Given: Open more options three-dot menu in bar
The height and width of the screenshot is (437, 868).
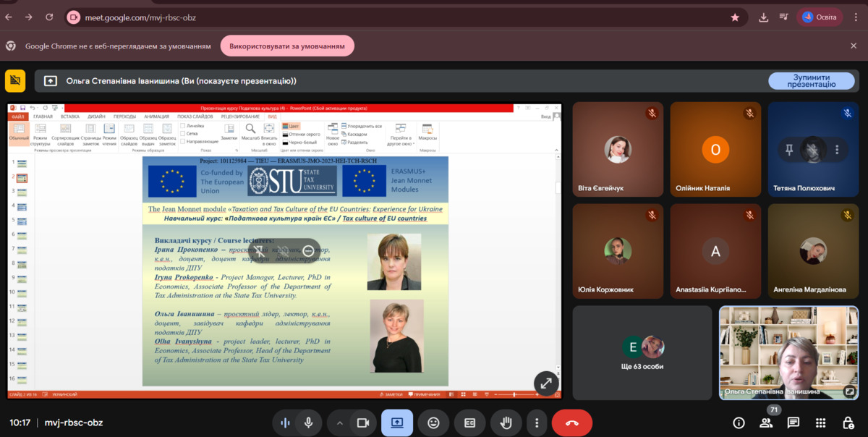Looking at the screenshot, I should [536, 423].
